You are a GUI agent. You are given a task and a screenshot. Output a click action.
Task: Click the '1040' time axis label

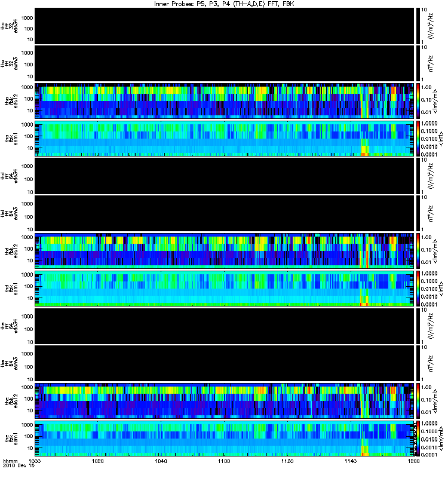161,461
